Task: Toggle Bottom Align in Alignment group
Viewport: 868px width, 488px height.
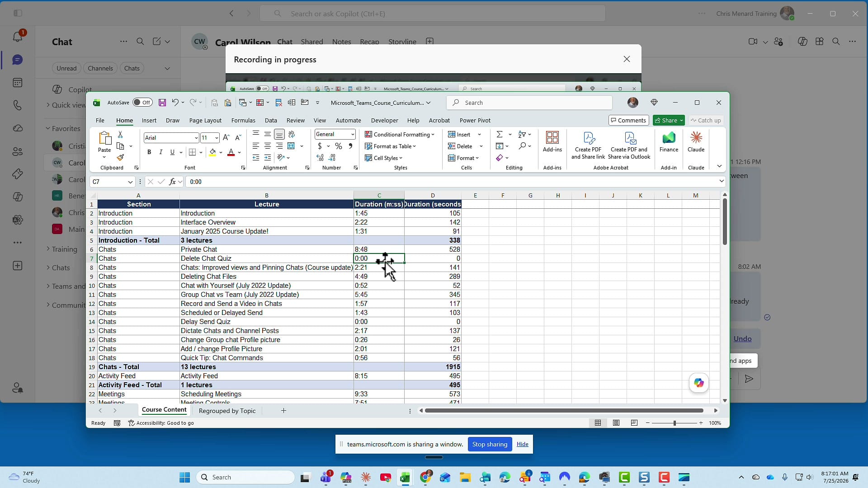Action: coord(279,135)
